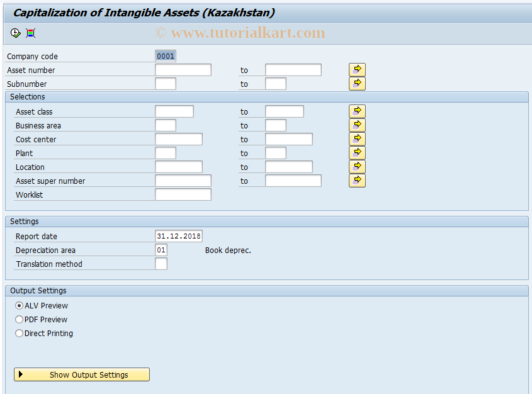The image size is (532, 394).
Task: Select the ALV Preview radio button
Action: pyautogui.click(x=20, y=306)
